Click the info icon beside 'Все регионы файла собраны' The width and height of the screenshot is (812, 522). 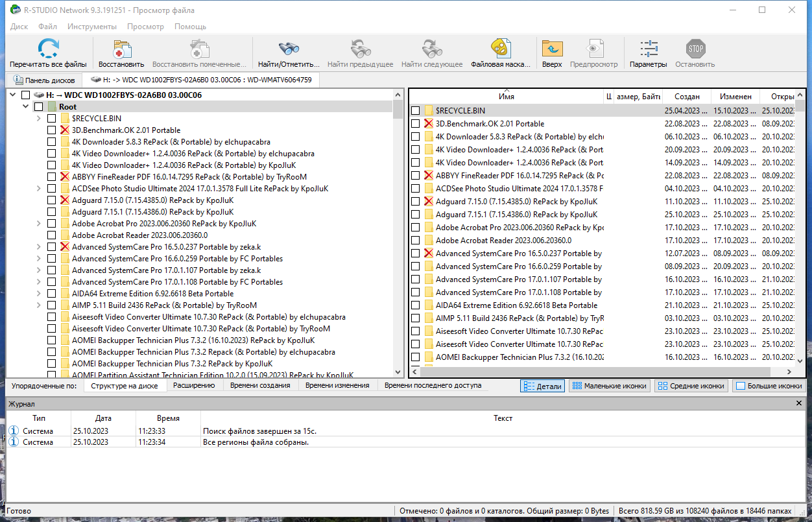[14, 442]
